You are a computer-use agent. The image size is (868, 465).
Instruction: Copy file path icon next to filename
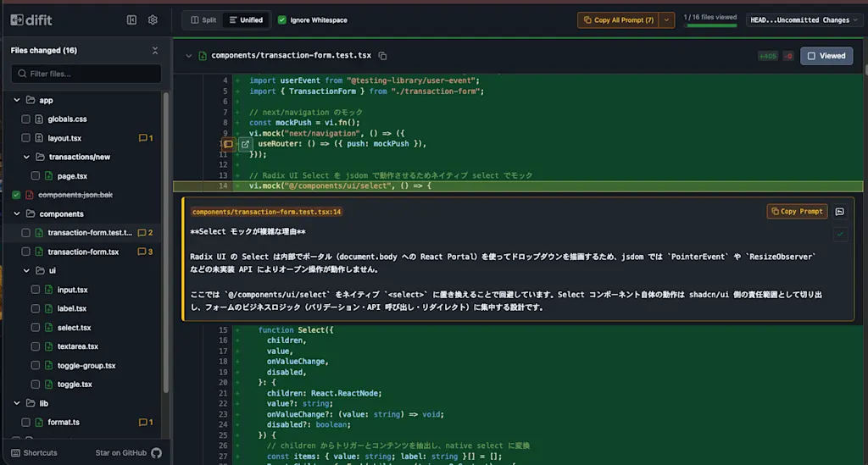click(x=382, y=56)
